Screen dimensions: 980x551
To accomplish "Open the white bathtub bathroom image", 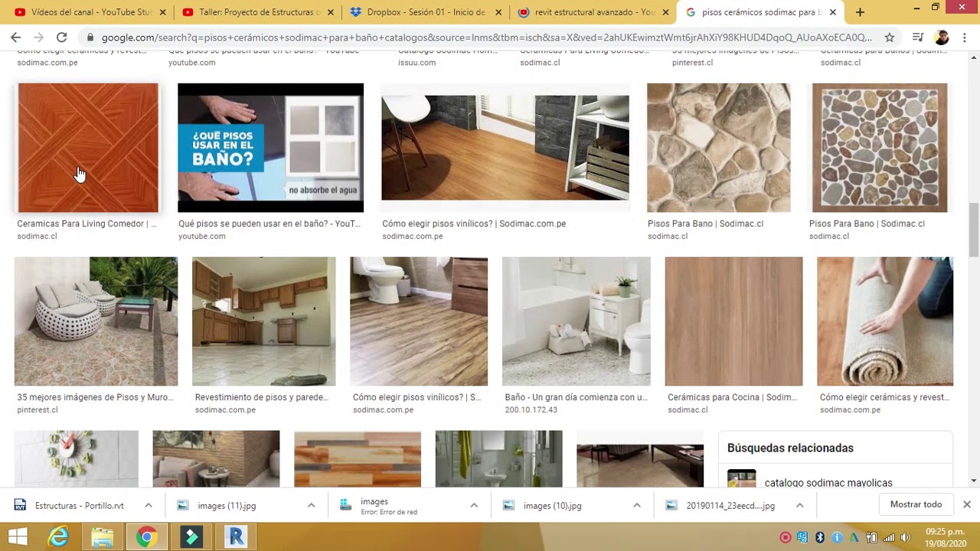I will (576, 321).
